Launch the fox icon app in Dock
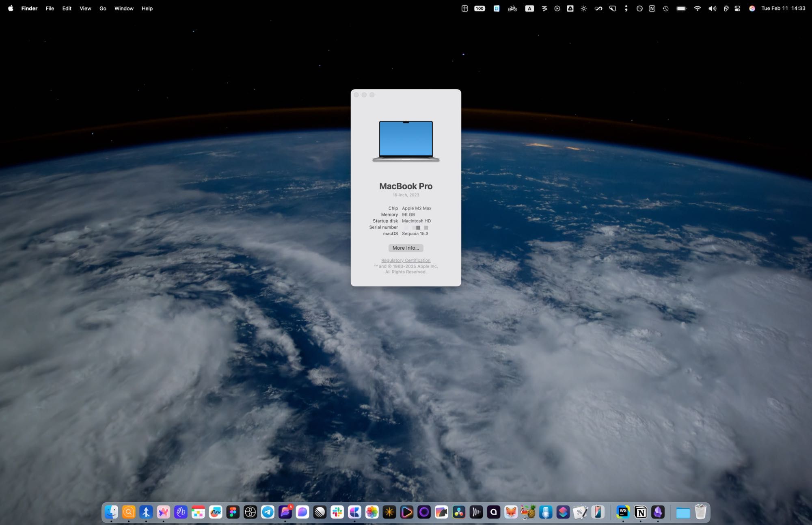Image resolution: width=812 pixels, height=525 pixels. click(x=511, y=512)
